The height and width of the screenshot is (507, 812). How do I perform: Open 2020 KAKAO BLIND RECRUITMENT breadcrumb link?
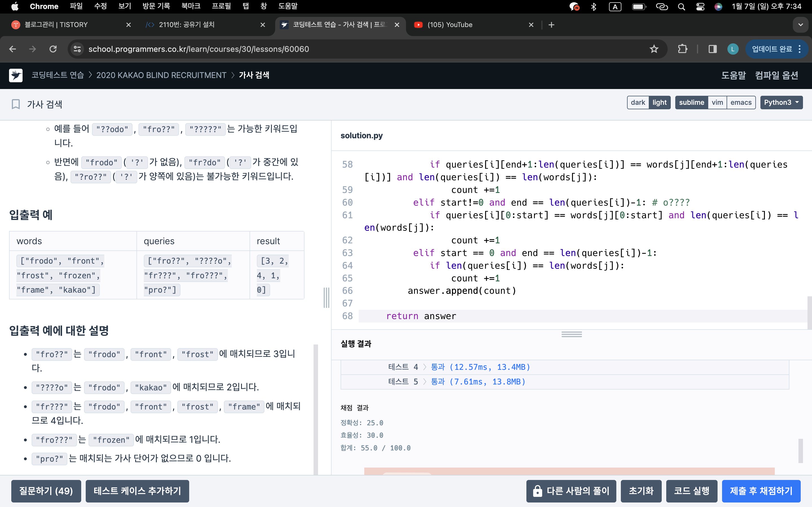pyautogui.click(x=161, y=75)
